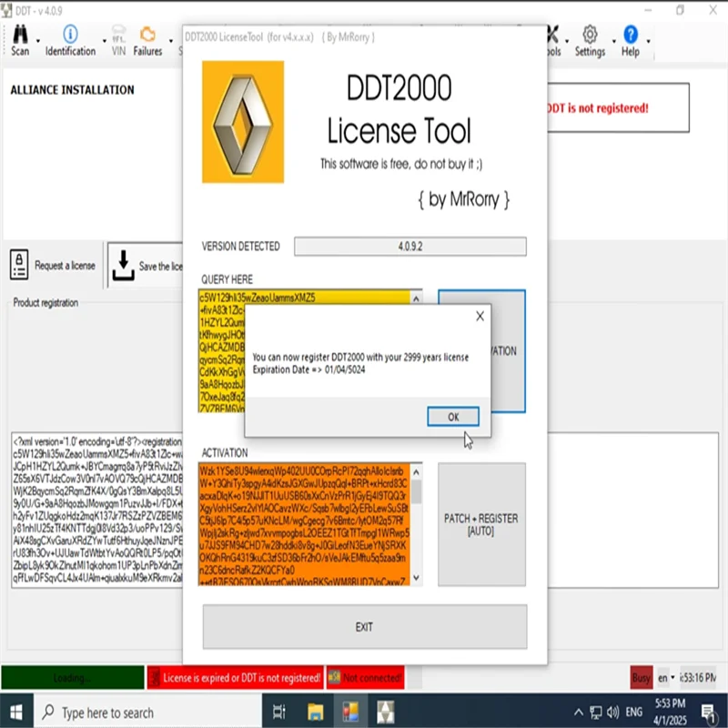This screenshot has width=728, height=728.
Task: Click the 'Loading...' green status bar
Action: 73,677
